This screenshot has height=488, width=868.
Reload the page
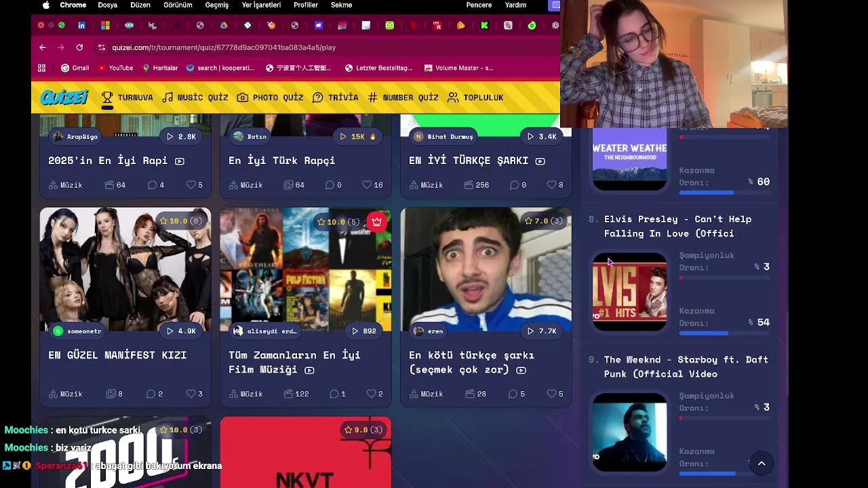(79, 47)
